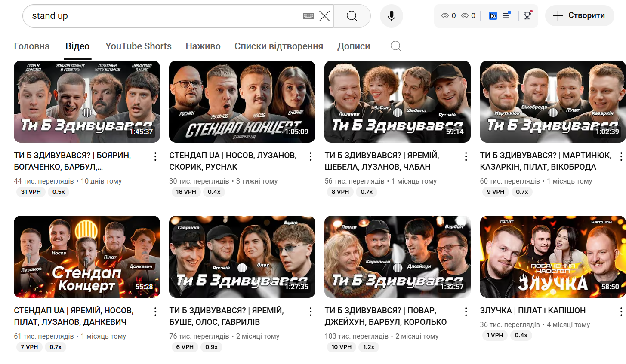Open more options for БОЯРИН, БОГАЧЕНКО video
The height and width of the screenshot is (364, 626).
click(x=155, y=157)
